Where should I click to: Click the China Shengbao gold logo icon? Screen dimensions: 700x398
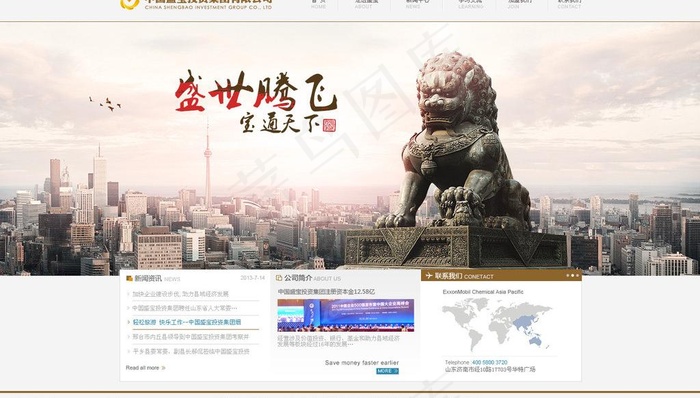129,4
